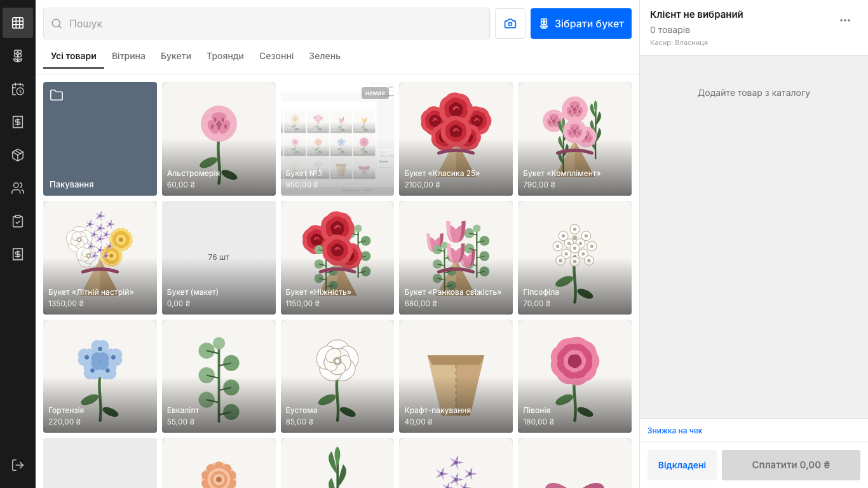This screenshot has height=488, width=868.
Task: Open the calendar with clock icon in the sidebar
Action: pyautogui.click(x=18, y=89)
